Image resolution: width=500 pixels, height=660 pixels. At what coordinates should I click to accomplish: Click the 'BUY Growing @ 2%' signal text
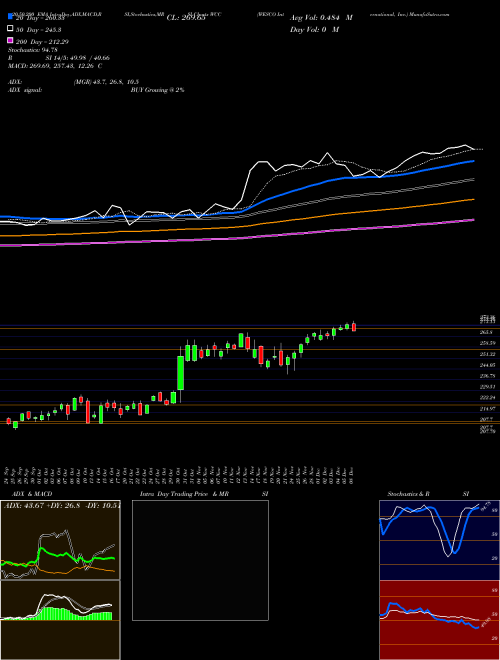(x=157, y=90)
